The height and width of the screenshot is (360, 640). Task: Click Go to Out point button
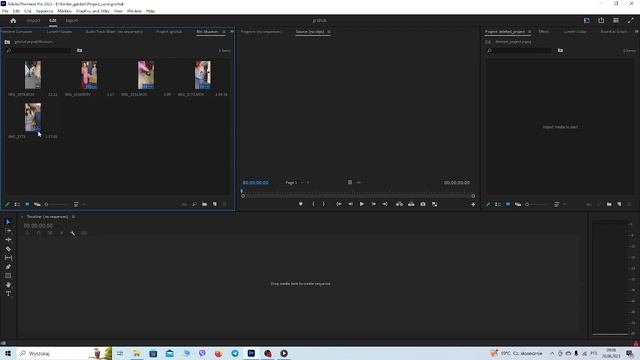tap(385, 204)
